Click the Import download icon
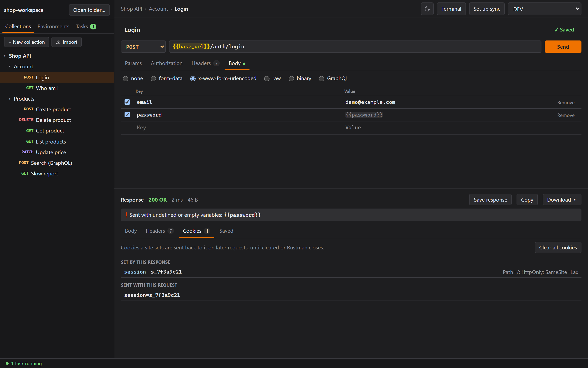 click(x=58, y=42)
